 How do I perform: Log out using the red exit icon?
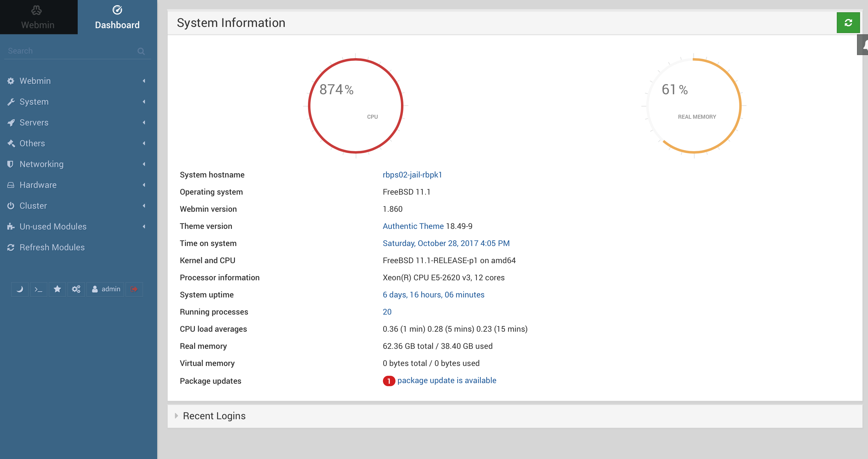point(134,289)
